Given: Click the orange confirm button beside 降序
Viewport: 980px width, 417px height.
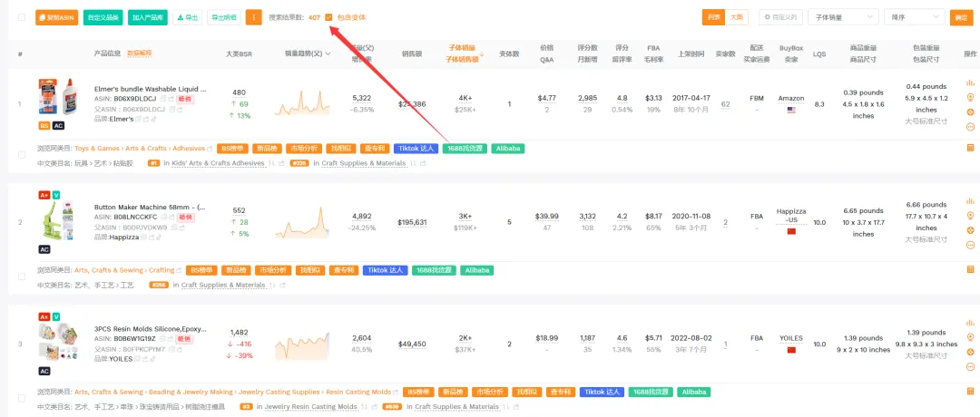Looking at the screenshot, I should point(962,17).
